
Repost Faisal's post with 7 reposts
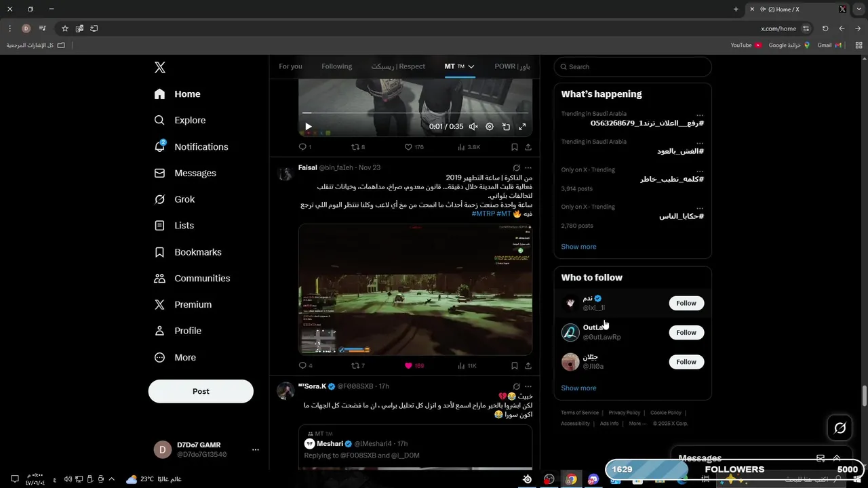click(x=357, y=365)
